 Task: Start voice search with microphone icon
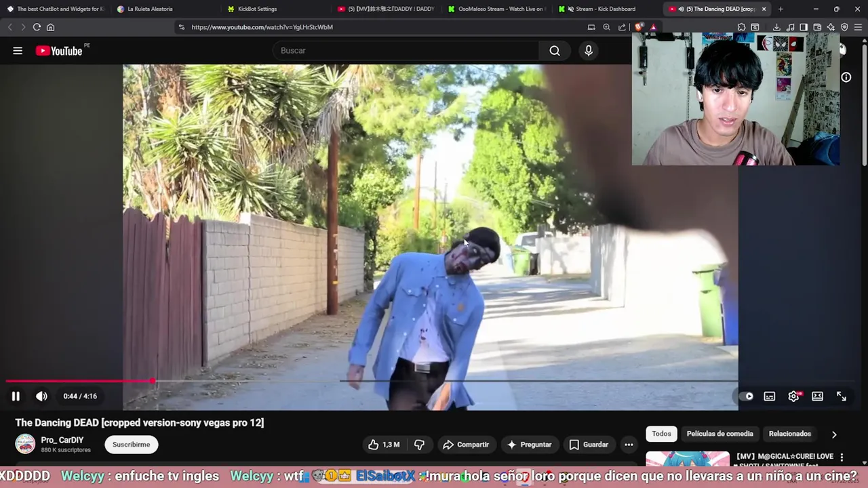click(589, 51)
